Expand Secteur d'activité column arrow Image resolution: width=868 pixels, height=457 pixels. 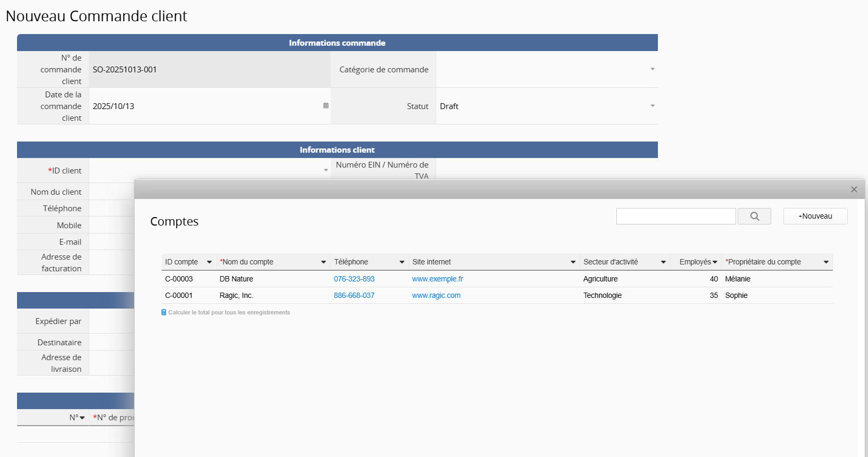point(663,262)
